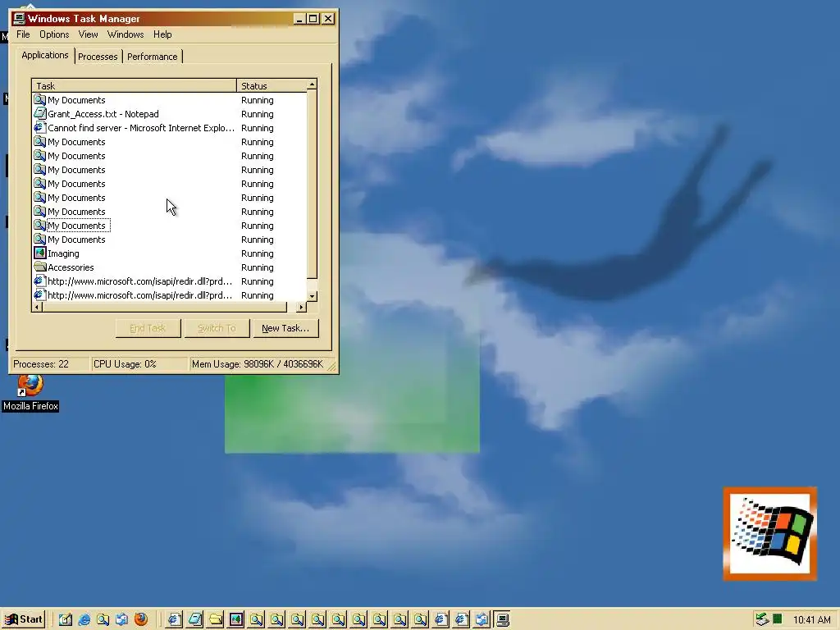This screenshot has height=630, width=840.
Task: Select the Accessories task row
Action: pos(169,267)
